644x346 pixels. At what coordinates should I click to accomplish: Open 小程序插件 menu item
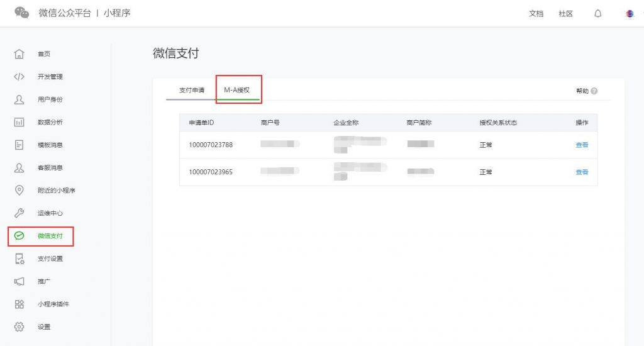(53, 304)
